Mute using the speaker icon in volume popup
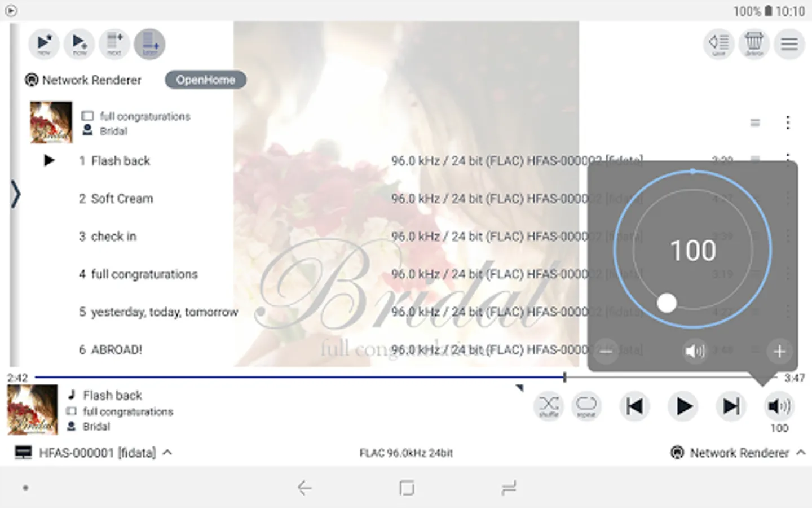This screenshot has width=812, height=508. tap(695, 352)
